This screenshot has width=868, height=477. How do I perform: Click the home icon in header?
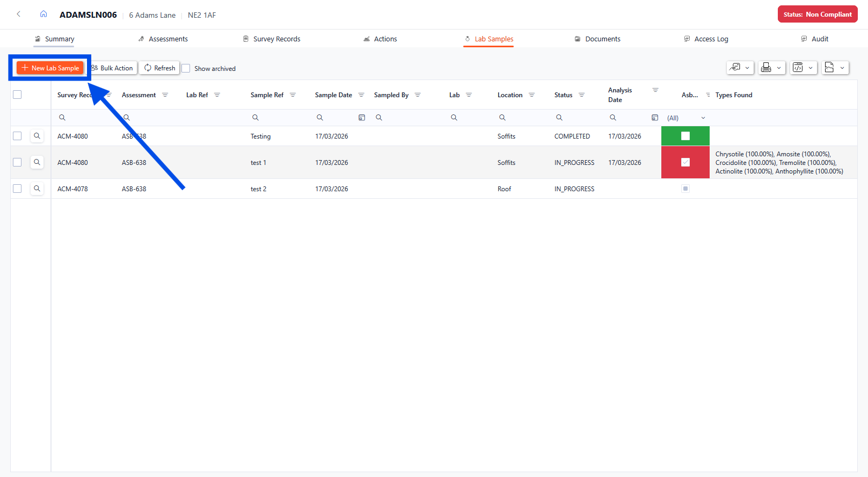pos(43,15)
